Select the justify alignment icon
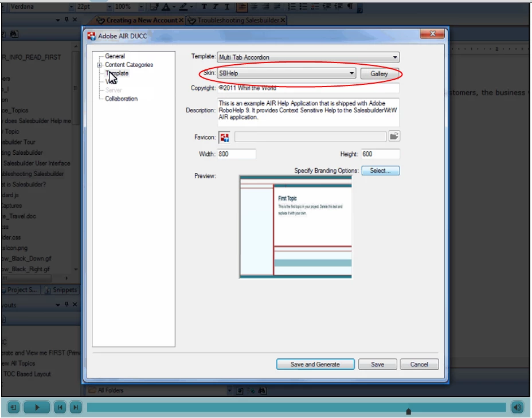Viewport: 532px width, 418px height. pyautogui.click(x=277, y=7)
